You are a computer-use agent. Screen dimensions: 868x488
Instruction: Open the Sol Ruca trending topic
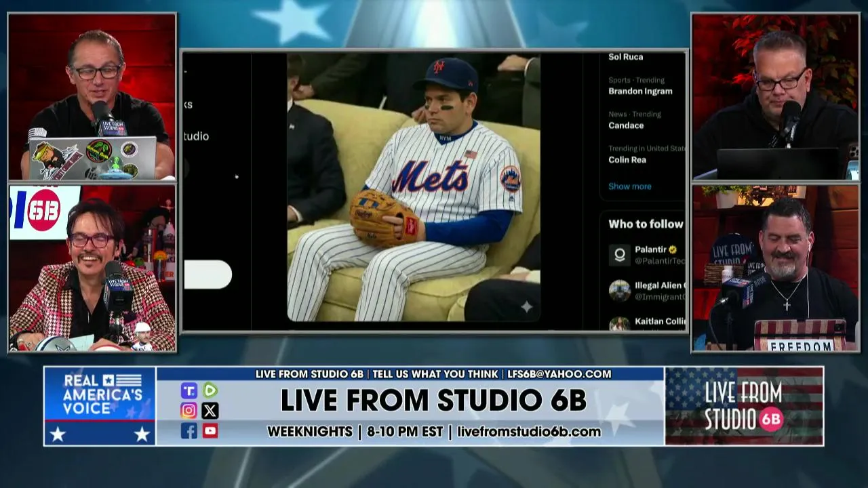(x=625, y=57)
